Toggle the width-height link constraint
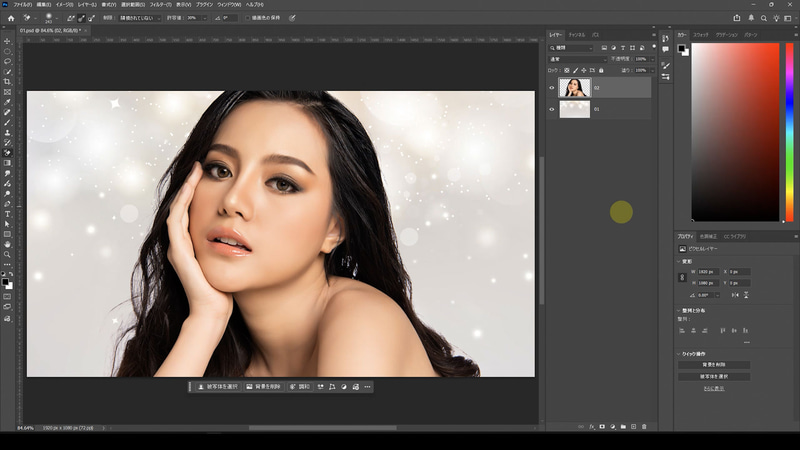Image resolution: width=800 pixels, height=450 pixels. [682, 277]
